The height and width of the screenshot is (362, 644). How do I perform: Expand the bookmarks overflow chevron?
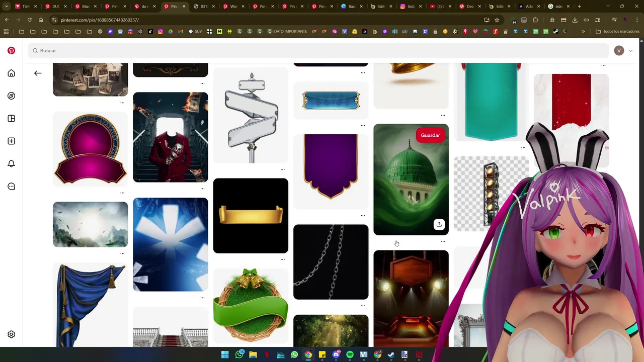[583, 31]
